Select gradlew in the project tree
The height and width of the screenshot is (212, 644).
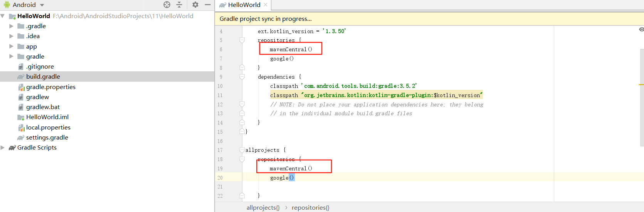click(37, 97)
